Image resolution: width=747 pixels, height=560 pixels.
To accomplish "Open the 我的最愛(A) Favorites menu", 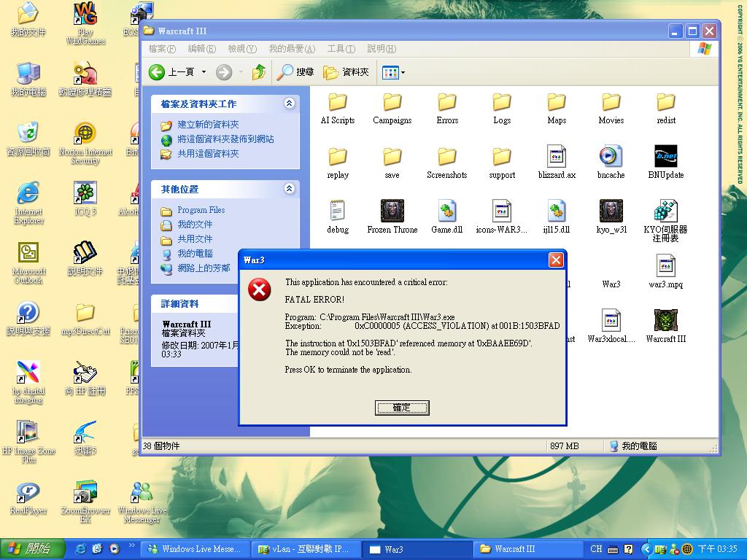I will pos(292,49).
